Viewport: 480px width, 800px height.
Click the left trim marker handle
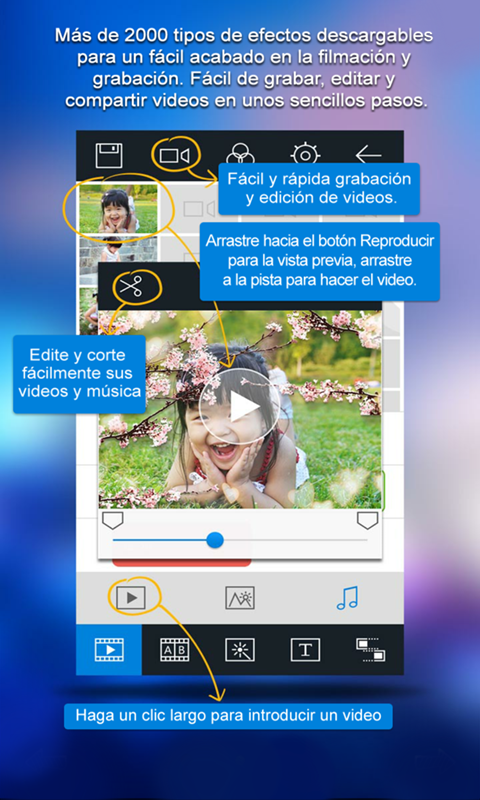[113, 520]
